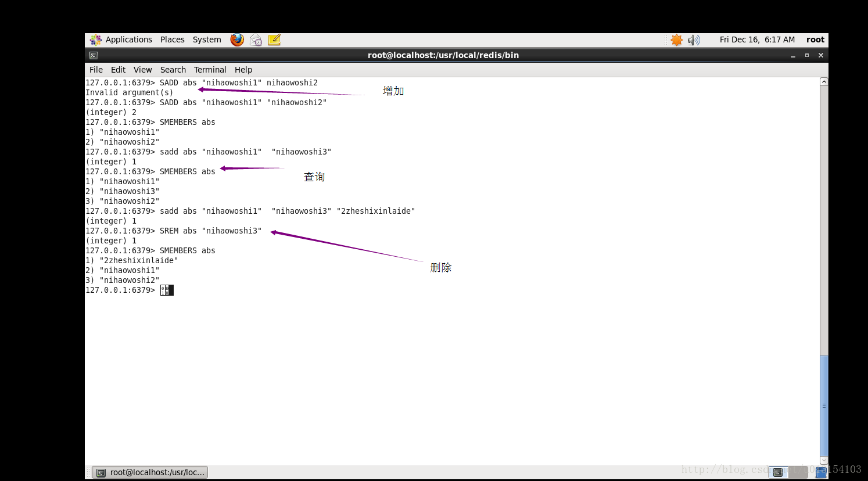The height and width of the screenshot is (481, 868).
Task: Open the volume control speaker icon
Action: coord(694,40)
